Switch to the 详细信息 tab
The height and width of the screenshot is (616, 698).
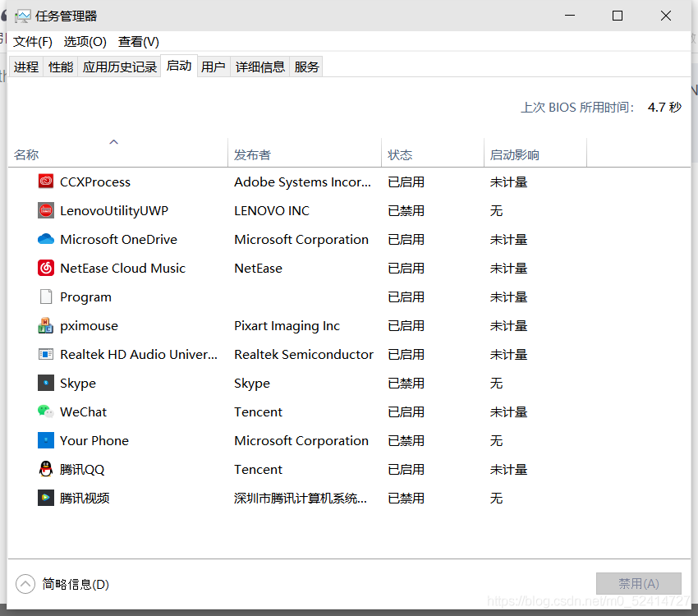(x=260, y=67)
